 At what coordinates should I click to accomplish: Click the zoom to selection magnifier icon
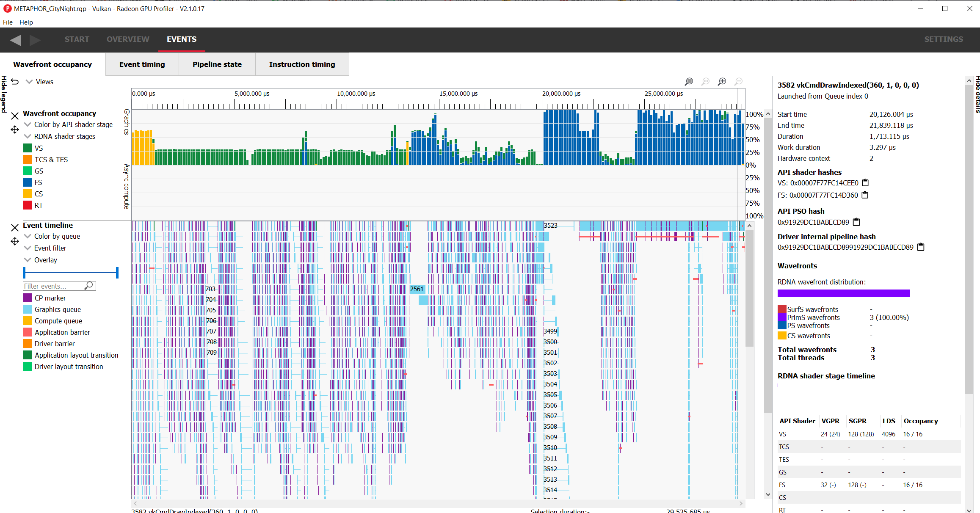click(x=689, y=81)
